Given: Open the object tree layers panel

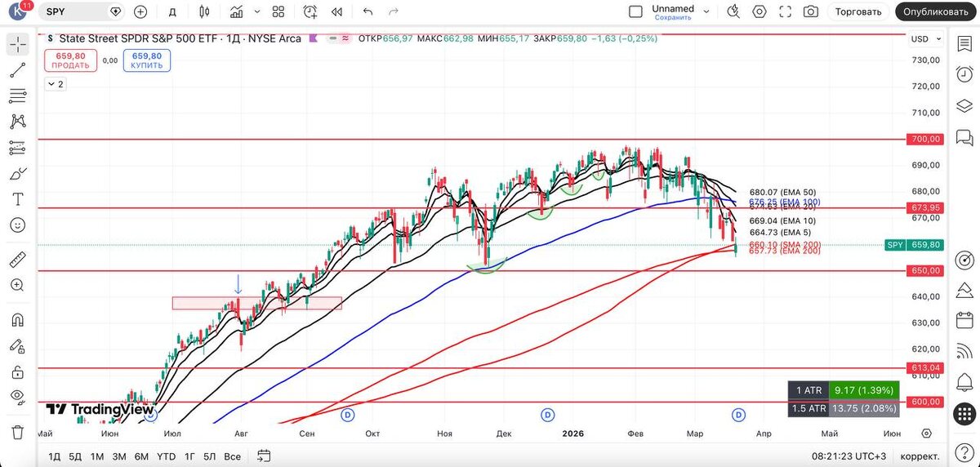Looking at the screenshot, I should [964, 107].
